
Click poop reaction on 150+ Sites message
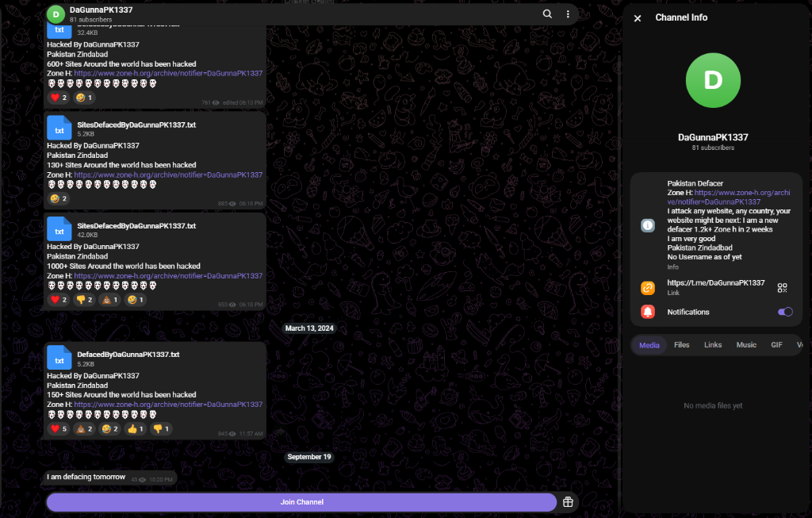pyautogui.click(x=84, y=428)
